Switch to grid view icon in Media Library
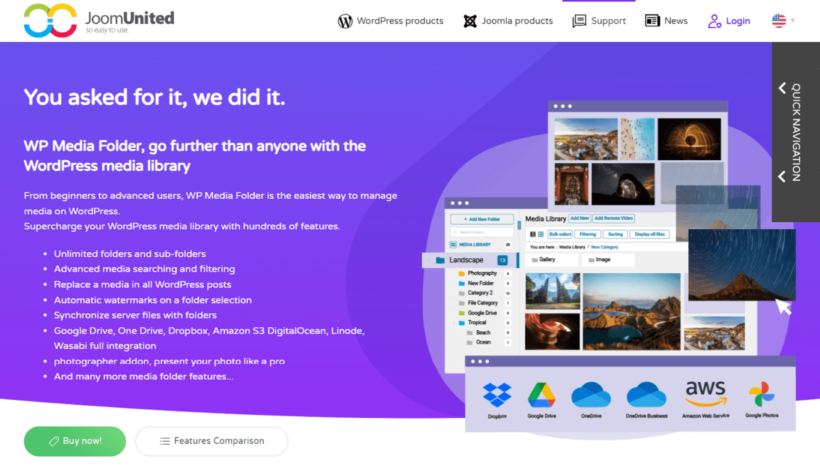 [x=541, y=234]
